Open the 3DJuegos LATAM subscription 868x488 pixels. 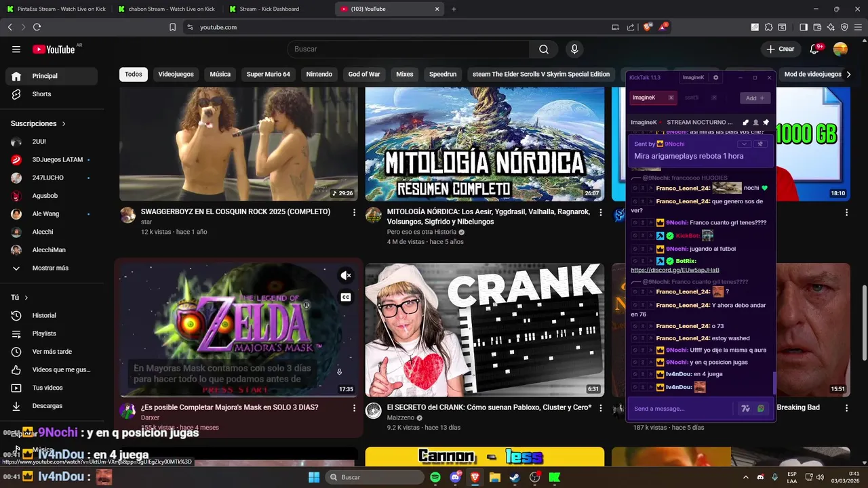click(52, 159)
